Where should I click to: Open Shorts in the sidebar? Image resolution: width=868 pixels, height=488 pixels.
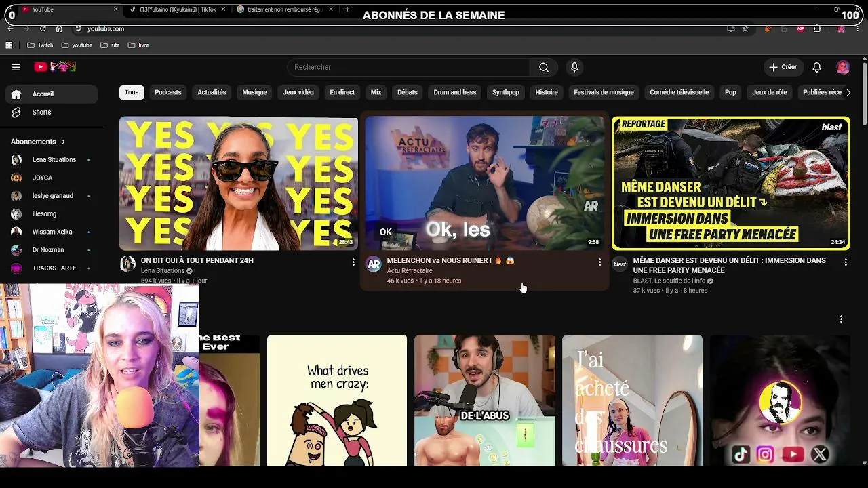52,113
